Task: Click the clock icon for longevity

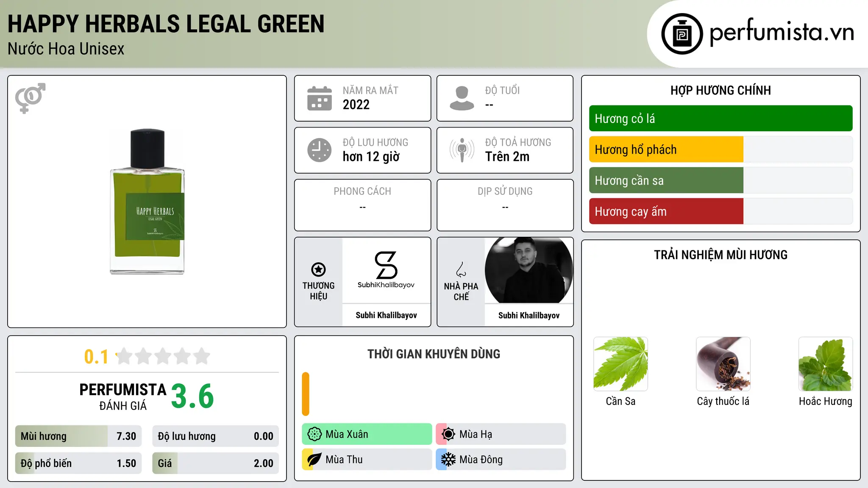Action: tap(320, 150)
